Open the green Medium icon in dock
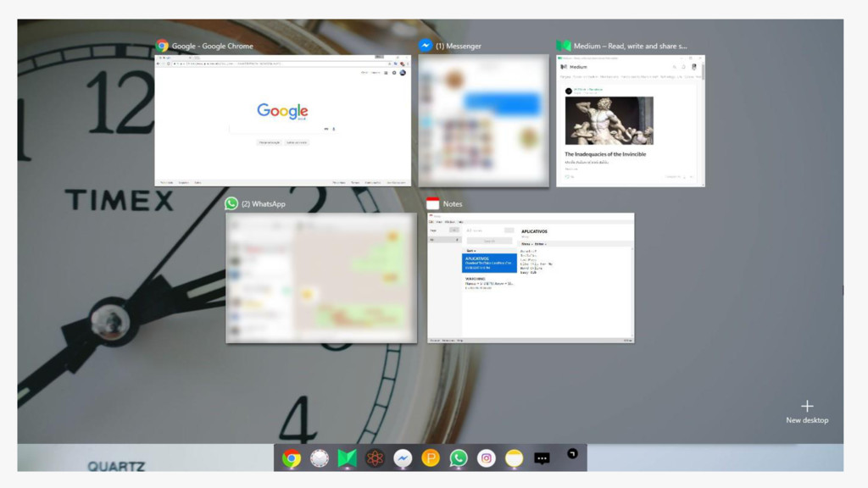 (x=347, y=458)
